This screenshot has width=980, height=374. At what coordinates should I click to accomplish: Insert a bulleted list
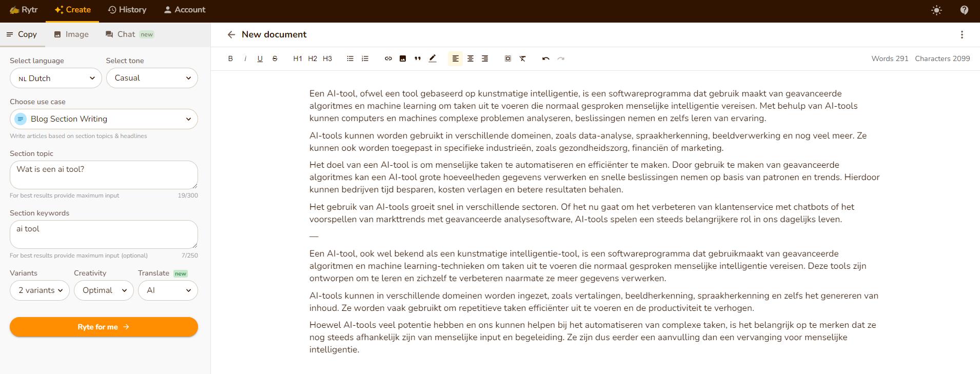tap(350, 58)
